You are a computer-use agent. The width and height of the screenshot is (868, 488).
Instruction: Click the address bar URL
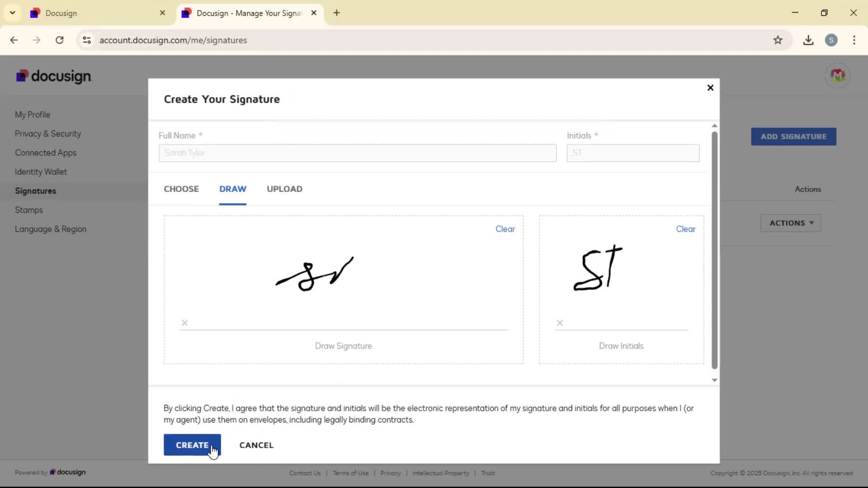(x=173, y=40)
